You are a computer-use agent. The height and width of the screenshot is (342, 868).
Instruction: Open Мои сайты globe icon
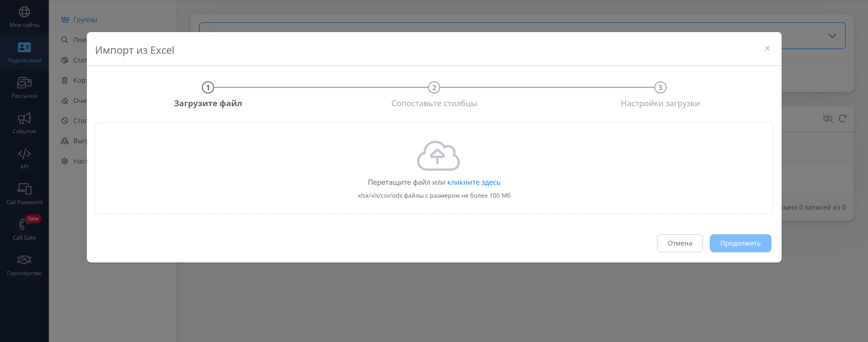point(24,12)
